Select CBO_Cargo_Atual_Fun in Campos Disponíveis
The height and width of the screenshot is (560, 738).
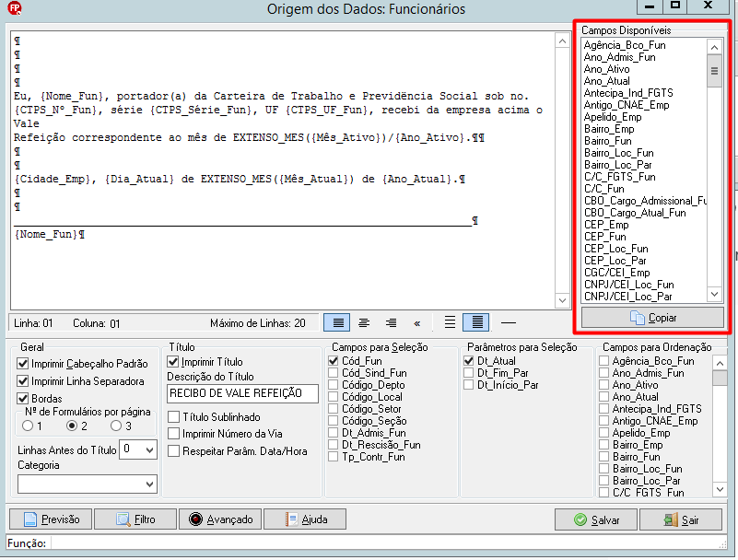click(635, 213)
